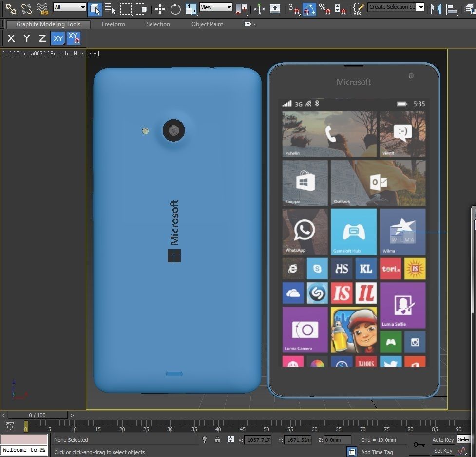The image size is (476, 457).
Task: Open the All selection filter dropdown
Action: [x=70, y=7]
